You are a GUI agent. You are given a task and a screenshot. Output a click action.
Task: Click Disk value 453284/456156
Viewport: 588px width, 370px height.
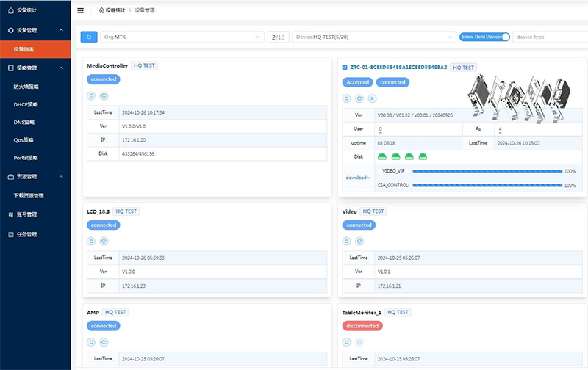pyautogui.click(x=138, y=154)
